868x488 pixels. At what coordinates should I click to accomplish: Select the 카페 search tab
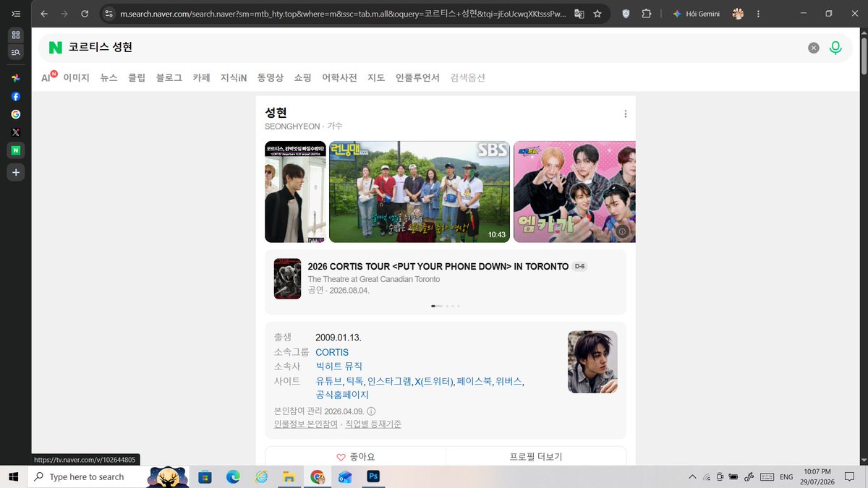(201, 77)
